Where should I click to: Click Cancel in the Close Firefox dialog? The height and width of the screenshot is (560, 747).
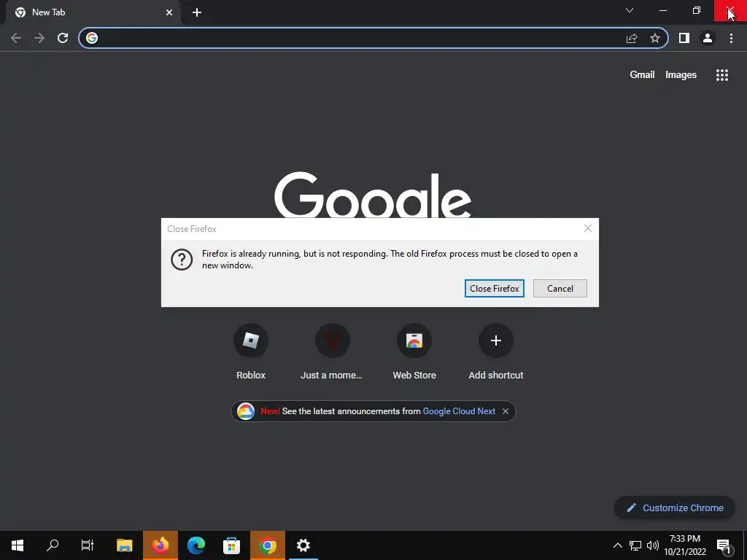click(560, 289)
